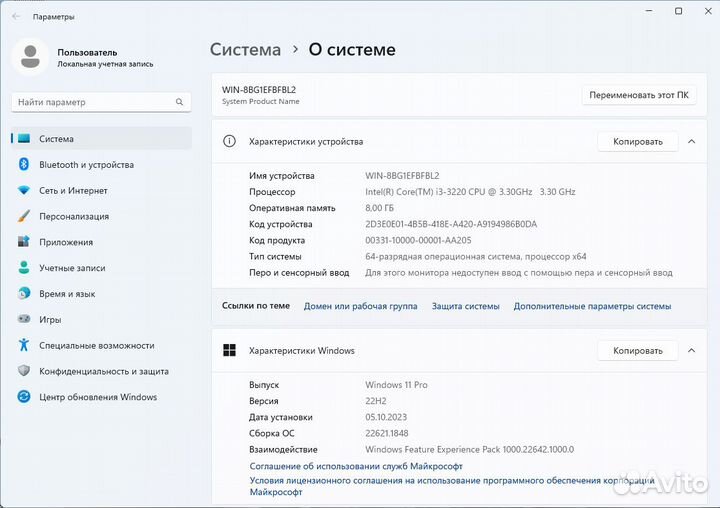Select Учетные записи category

[x=101, y=267]
